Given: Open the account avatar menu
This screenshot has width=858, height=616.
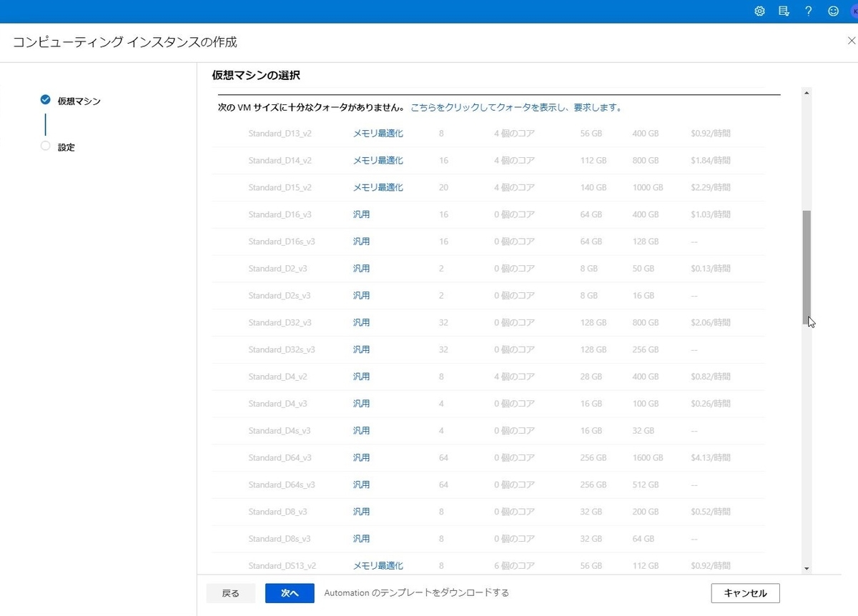Looking at the screenshot, I should pyautogui.click(x=853, y=11).
